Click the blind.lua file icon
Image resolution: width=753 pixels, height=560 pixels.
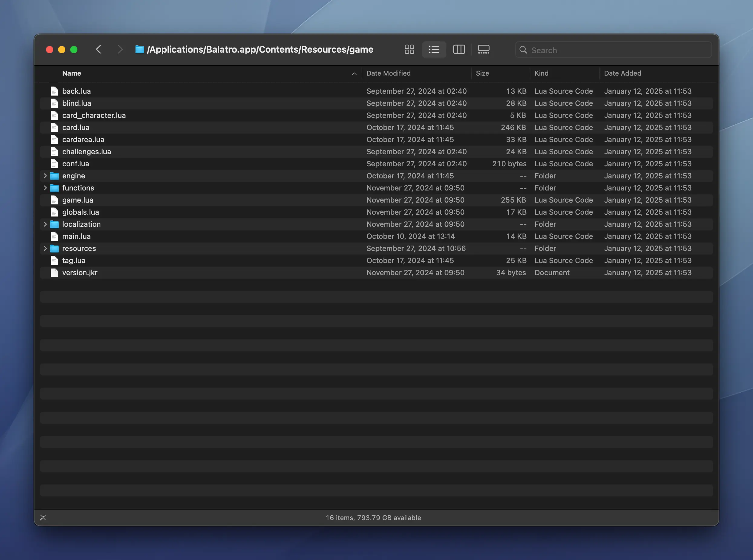point(54,103)
